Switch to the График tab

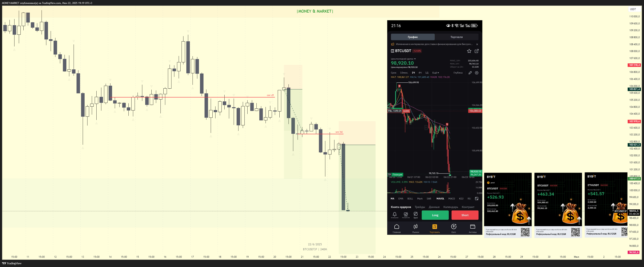pyautogui.click(x=413, y=37)
